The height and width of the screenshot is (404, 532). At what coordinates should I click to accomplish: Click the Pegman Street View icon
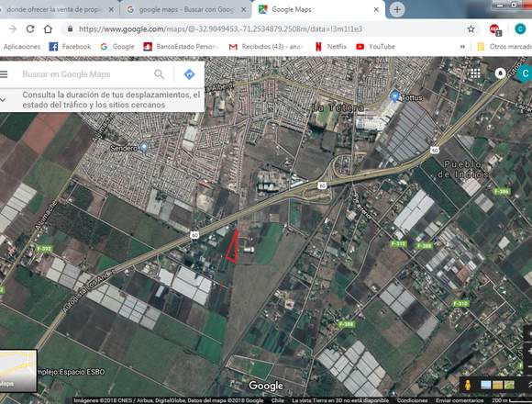click(468, 386)
